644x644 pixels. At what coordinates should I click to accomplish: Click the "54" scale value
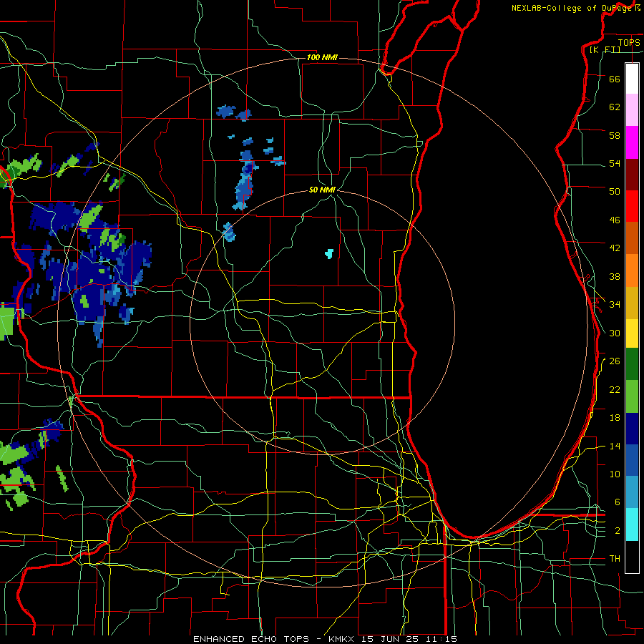(x=615, y=163)
